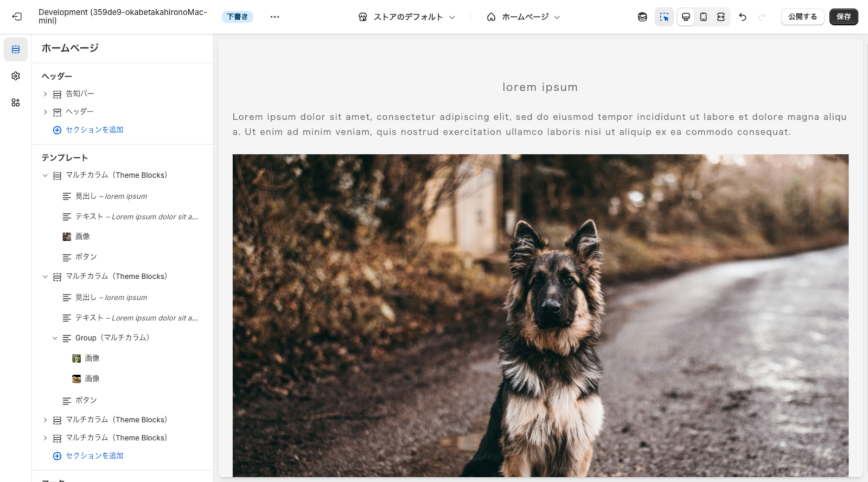This screenshot has width=868, height=482.
Task: Select the lorem ipsum heading in preview
Action: (540, 87)
